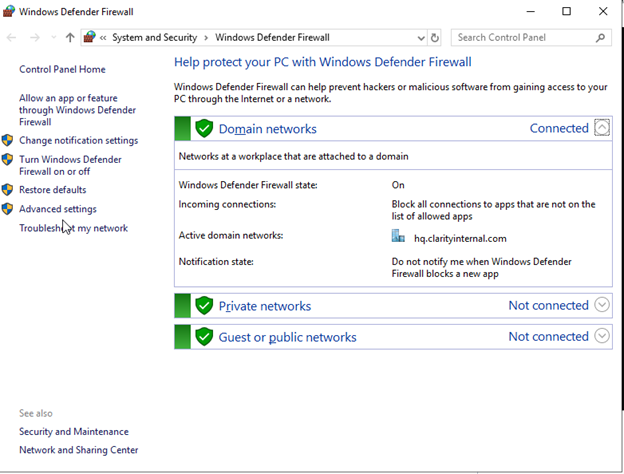Go forward using the forward arrow

tap(35, 38)
